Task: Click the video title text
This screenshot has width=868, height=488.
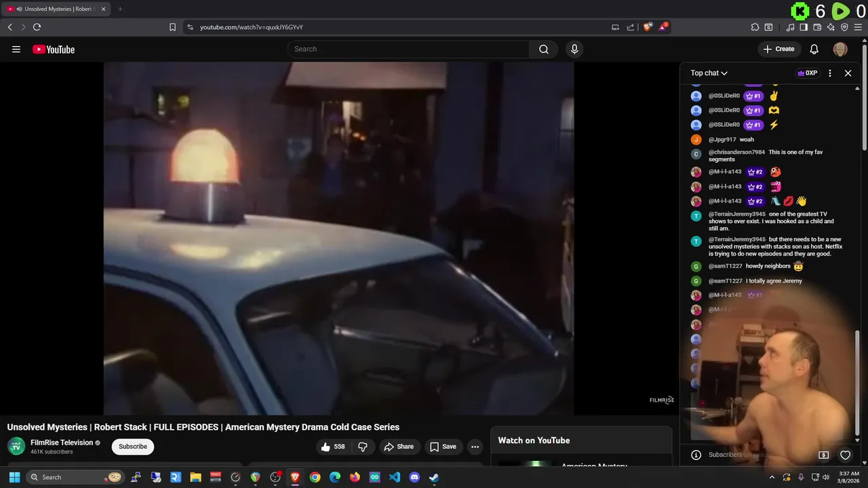Action: click(203, 427)
